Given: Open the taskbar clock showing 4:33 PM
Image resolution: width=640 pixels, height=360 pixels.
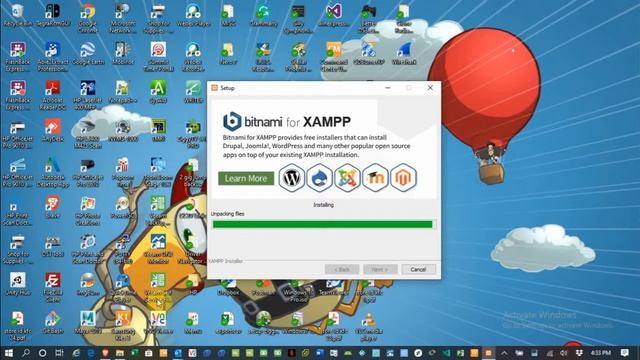Looking at the screenshot, I should 601,353.
